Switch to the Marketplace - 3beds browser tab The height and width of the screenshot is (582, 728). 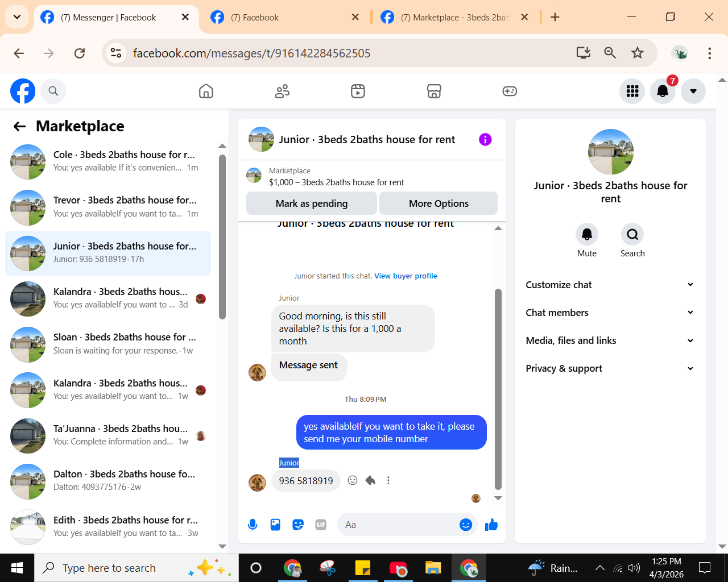click(x=455, y=17)
